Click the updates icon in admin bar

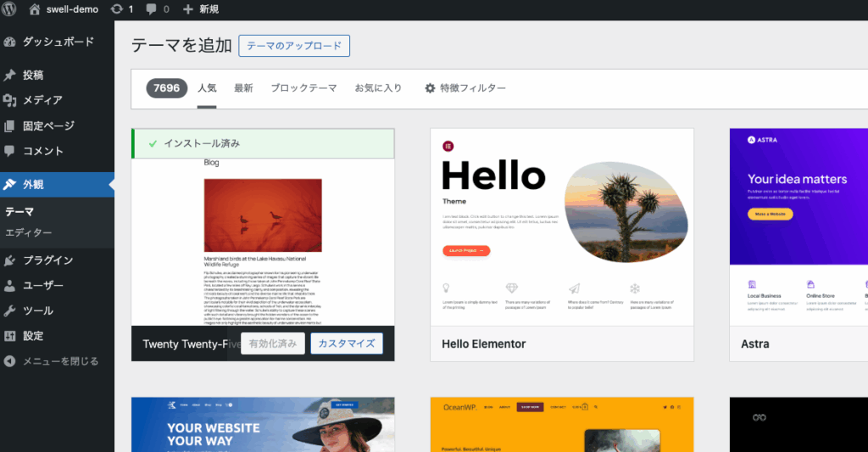[x=115, y=9]
